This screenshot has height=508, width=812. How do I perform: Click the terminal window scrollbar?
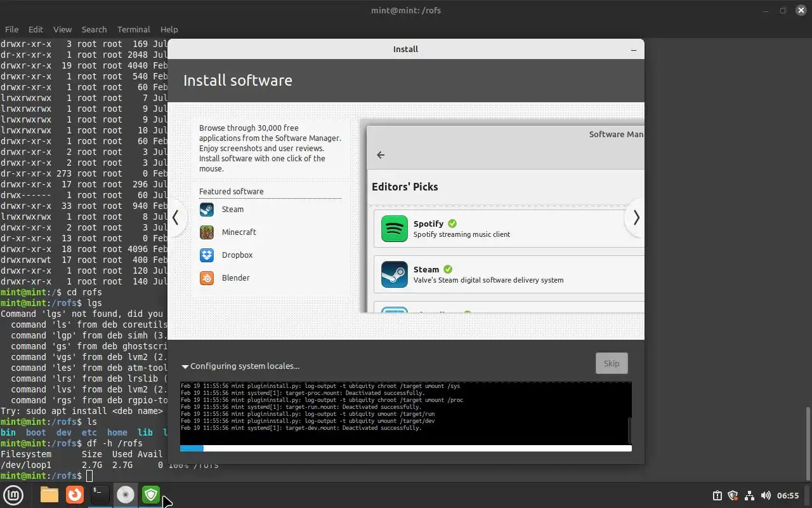pos(808,443)
